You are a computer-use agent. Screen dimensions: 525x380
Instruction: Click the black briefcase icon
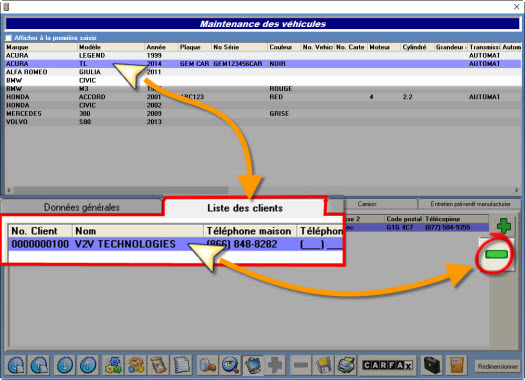(x=432, y=365)
